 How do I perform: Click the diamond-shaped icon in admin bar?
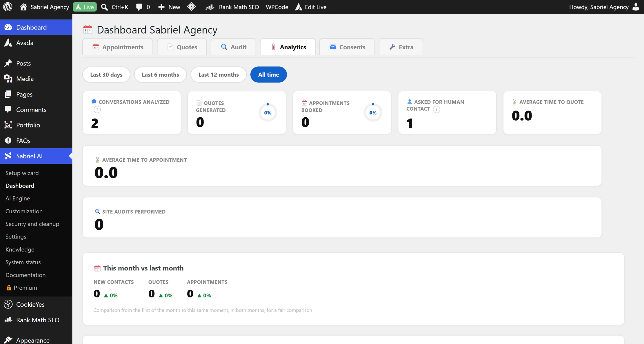[x=191, y=7]
